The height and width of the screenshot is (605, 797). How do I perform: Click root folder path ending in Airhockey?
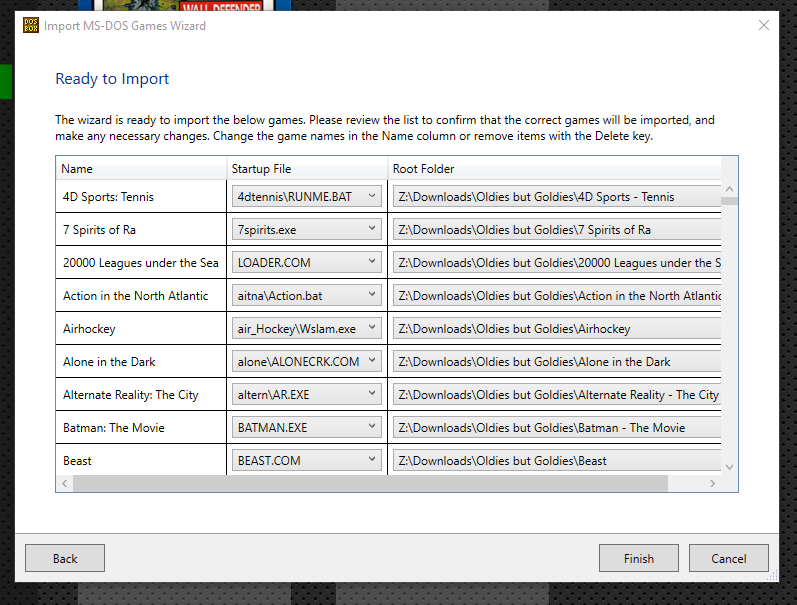[557, 328]
